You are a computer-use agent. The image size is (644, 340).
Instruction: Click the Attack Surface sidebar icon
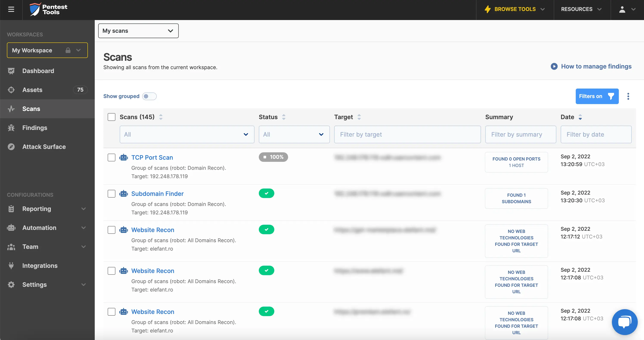click(12, 147)
